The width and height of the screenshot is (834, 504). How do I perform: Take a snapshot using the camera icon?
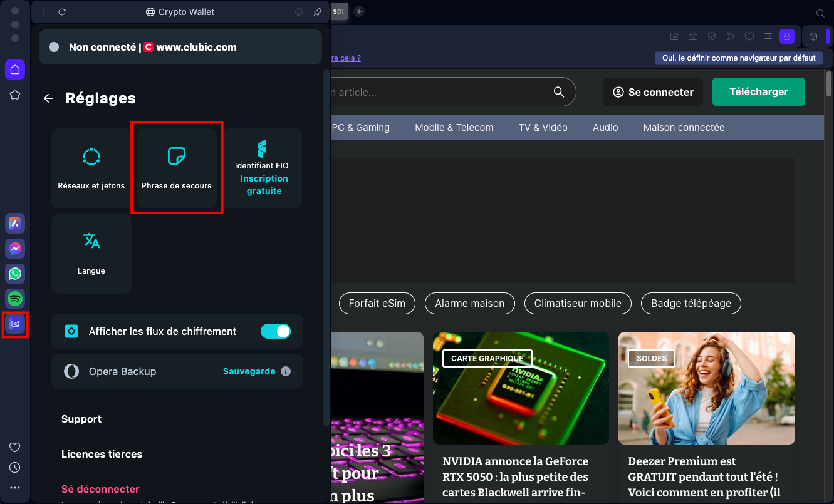(693, 36)
